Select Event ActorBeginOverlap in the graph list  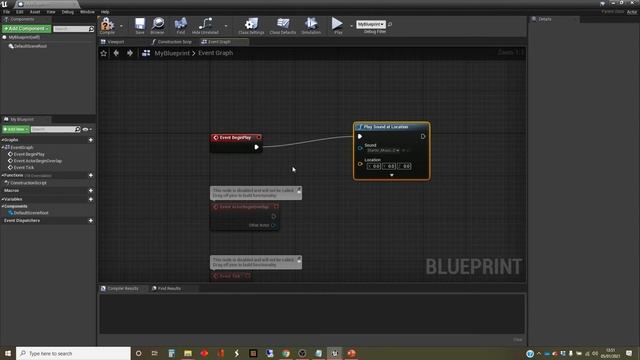coord(37,161)
